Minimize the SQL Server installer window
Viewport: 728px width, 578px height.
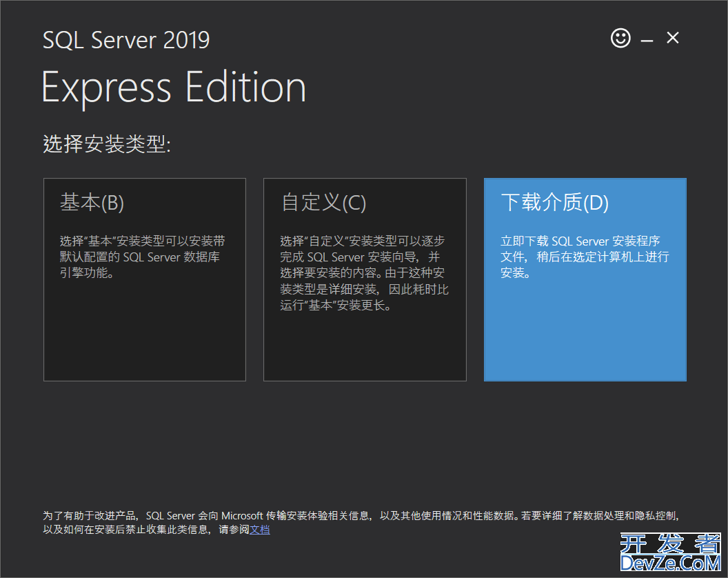647,41
